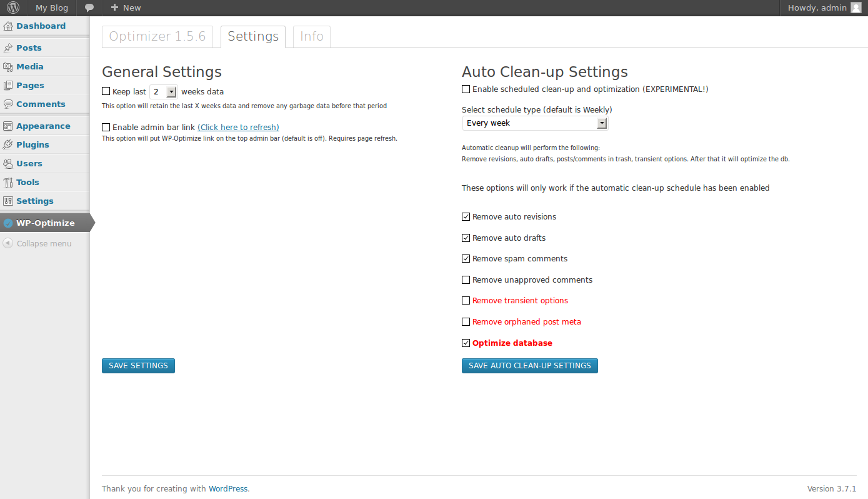Switch to the Info tab

(312, 37)
